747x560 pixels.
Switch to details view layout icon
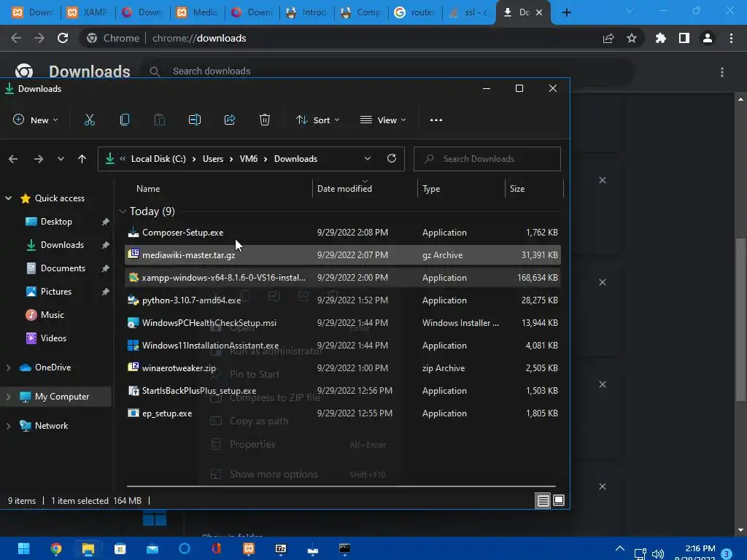(543, 500)
